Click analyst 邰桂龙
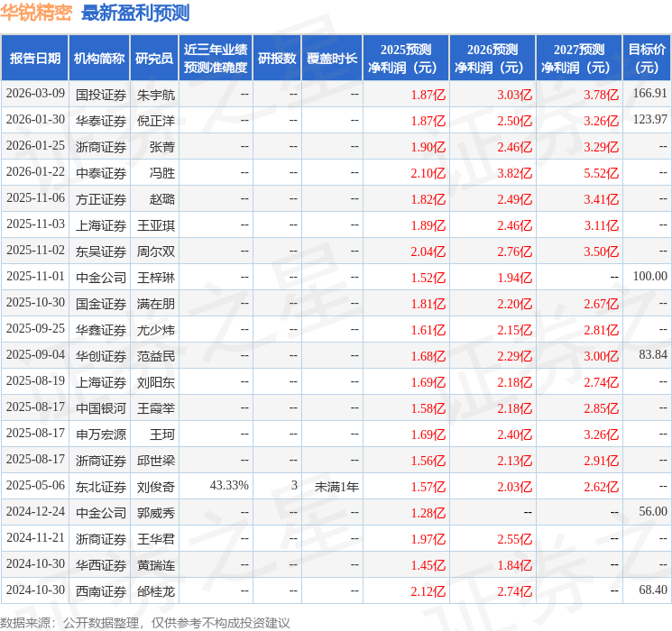The image size is (672, 631). point(155,591)
